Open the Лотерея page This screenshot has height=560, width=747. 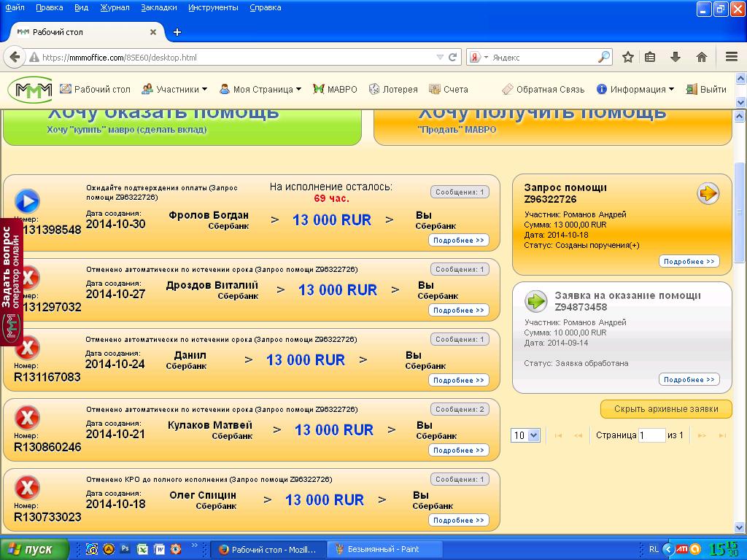point(393,89)
